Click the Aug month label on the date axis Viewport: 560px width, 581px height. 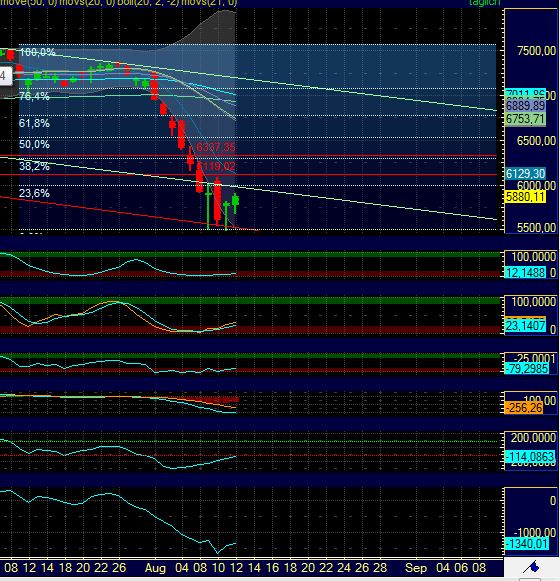tap(155, 568)
